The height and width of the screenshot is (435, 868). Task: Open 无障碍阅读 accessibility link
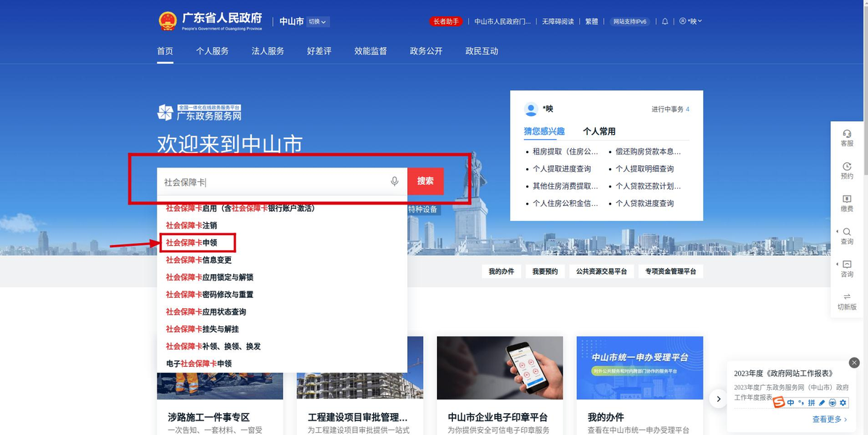pyautogui.click(x=557, y=22)
